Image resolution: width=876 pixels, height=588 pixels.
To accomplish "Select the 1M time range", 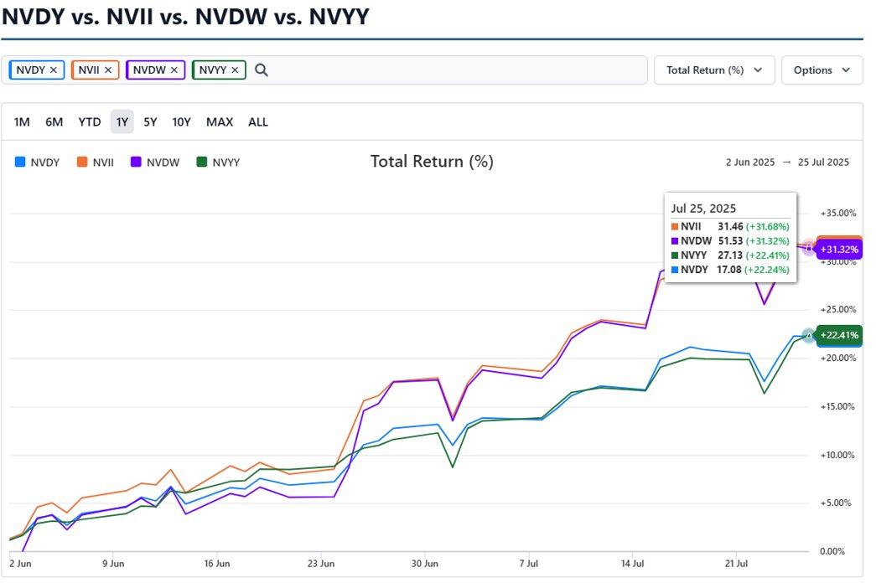I will pos(22,122).
